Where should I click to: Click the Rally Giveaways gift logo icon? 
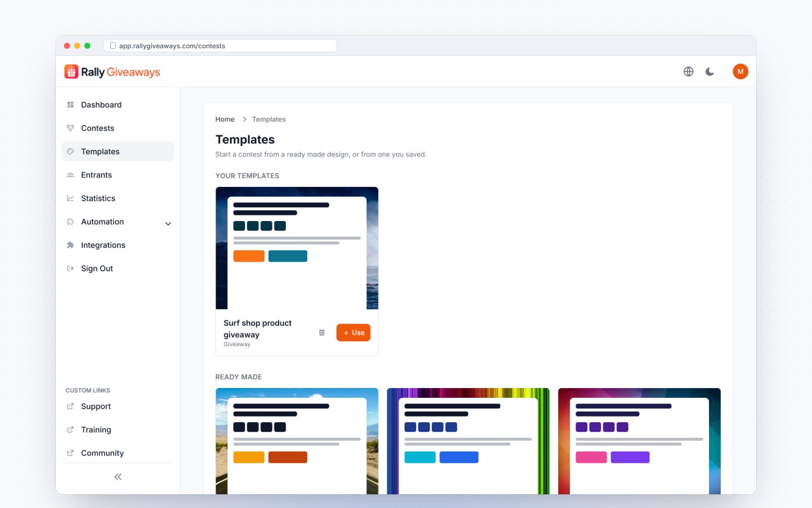(71, 72)
